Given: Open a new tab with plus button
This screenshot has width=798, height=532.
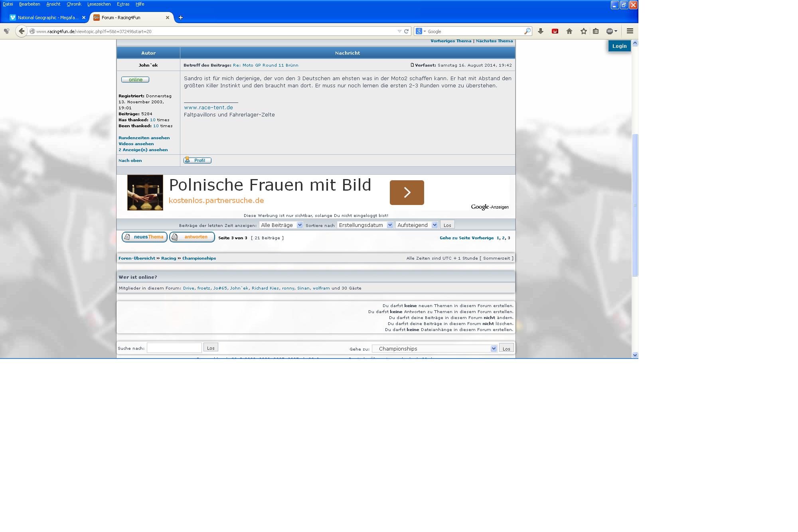Looking at the screenshot, I should pyautogui.click(x=180, y=18).
